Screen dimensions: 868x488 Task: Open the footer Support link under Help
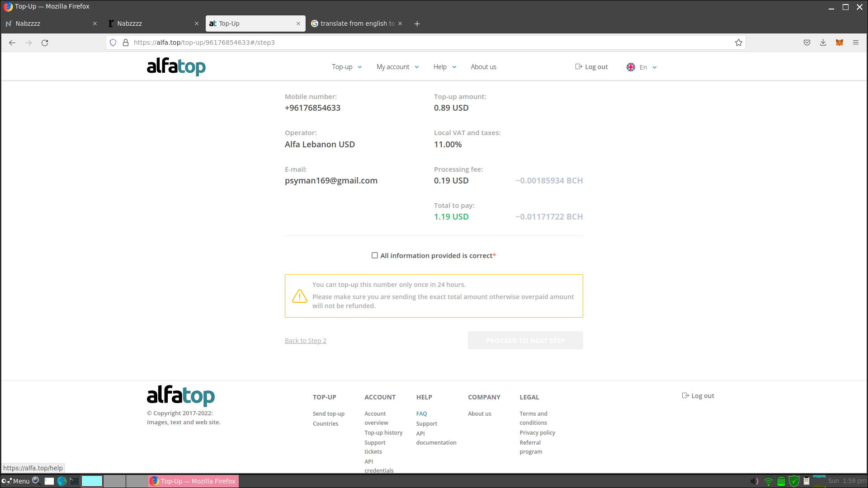pos(427,423)
